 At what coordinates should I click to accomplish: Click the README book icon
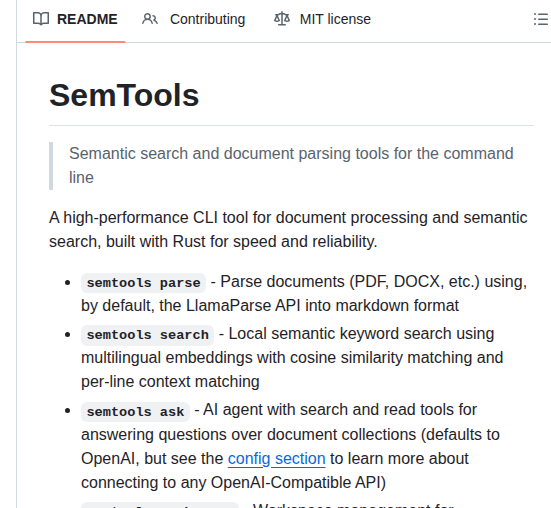(41, 19)
